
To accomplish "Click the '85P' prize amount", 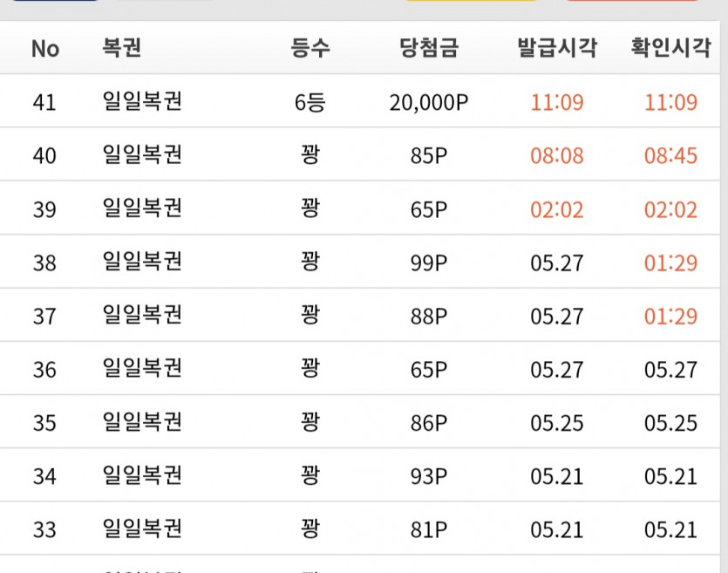I will click(x=429, y=155).
